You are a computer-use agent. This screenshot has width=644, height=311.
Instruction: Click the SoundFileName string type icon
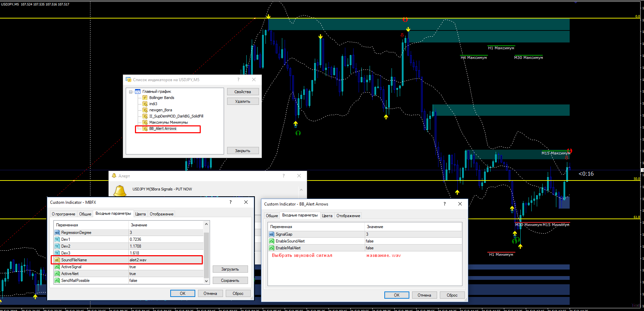pyautogui.click(x=57, y=260)
